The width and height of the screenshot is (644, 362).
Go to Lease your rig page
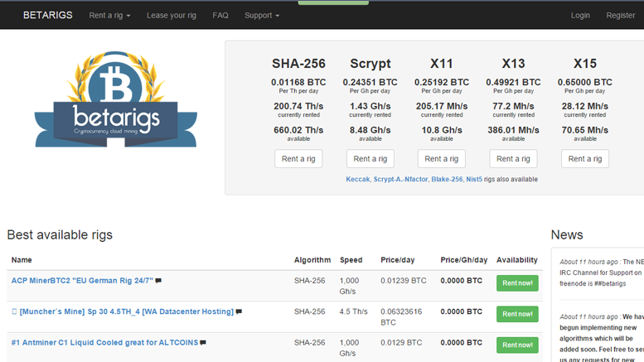click(172, 15)
